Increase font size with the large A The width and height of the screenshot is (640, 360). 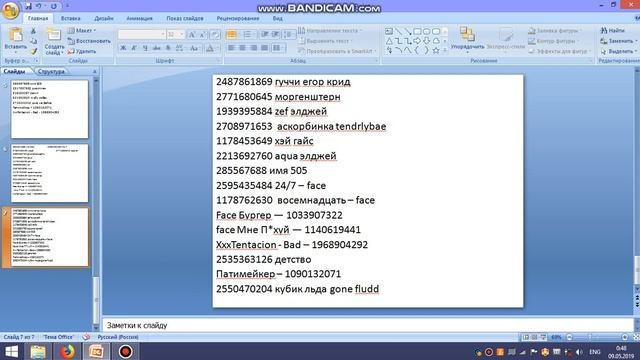point(191,35)
